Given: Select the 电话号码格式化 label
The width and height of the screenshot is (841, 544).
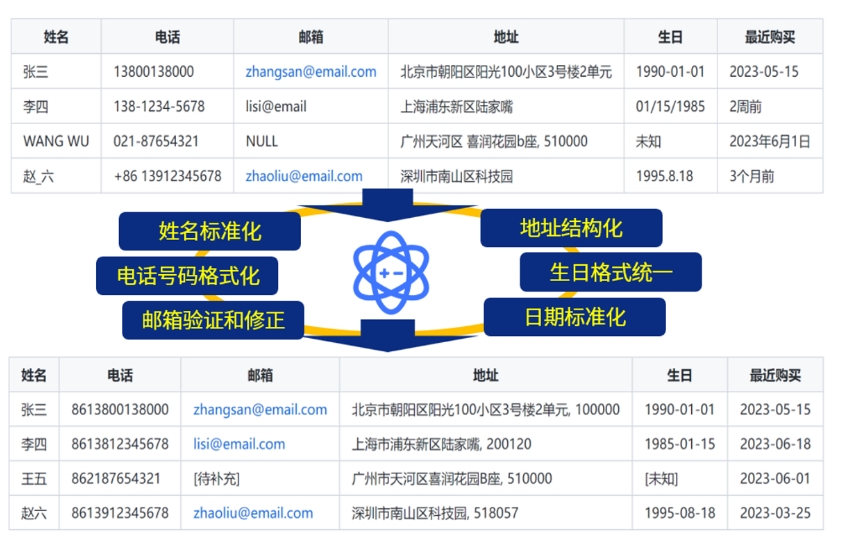Looking at the screenshot, I should click(x=187, y=276).
